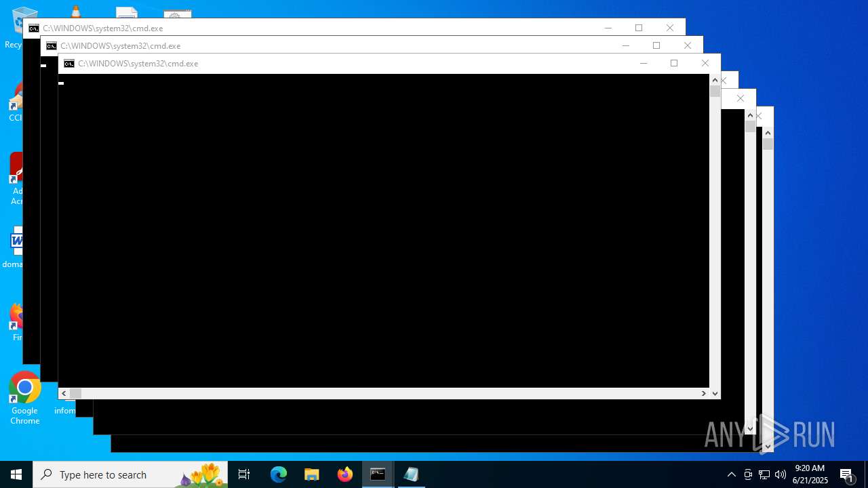Click front cmd window's vertical scrollbar down arrow
The height and width of the screenshot is (488, 868).
[715, 393]
